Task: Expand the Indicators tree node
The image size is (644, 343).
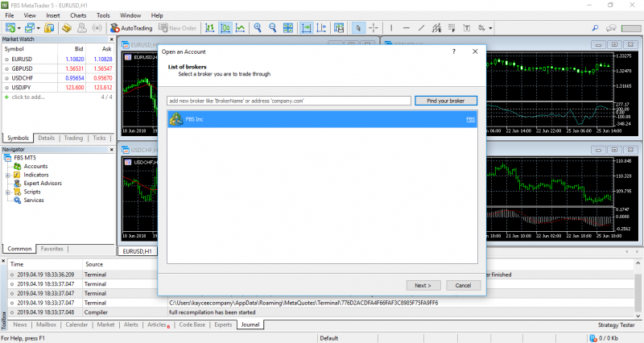Action: coord(8,175)
